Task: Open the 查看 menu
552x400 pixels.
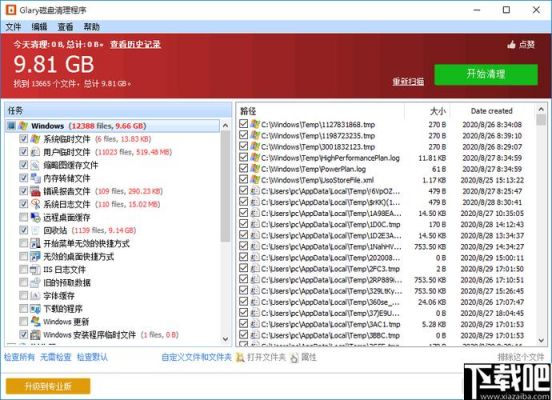Action: click(65, 27)
